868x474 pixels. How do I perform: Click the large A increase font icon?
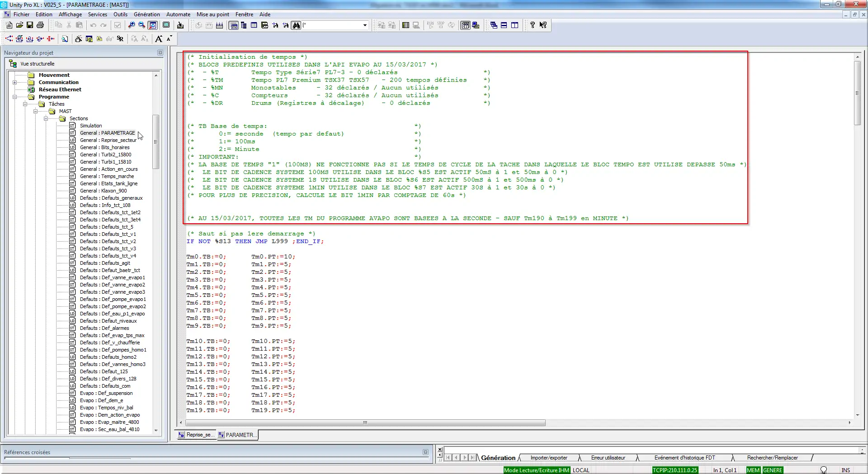click(159, 39)
